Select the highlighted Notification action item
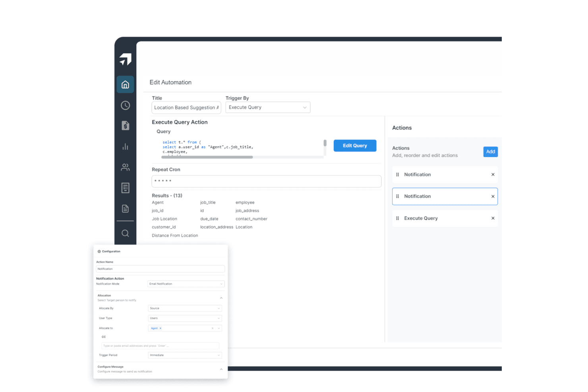 [x=445, y=196]
